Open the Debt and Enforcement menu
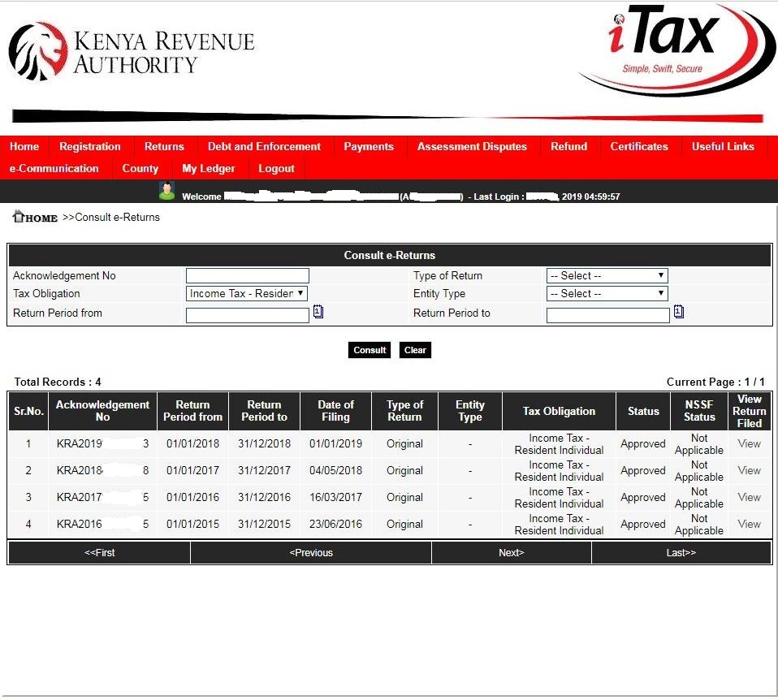The height and width of the screenshot is (700, 778). (265, 147)
